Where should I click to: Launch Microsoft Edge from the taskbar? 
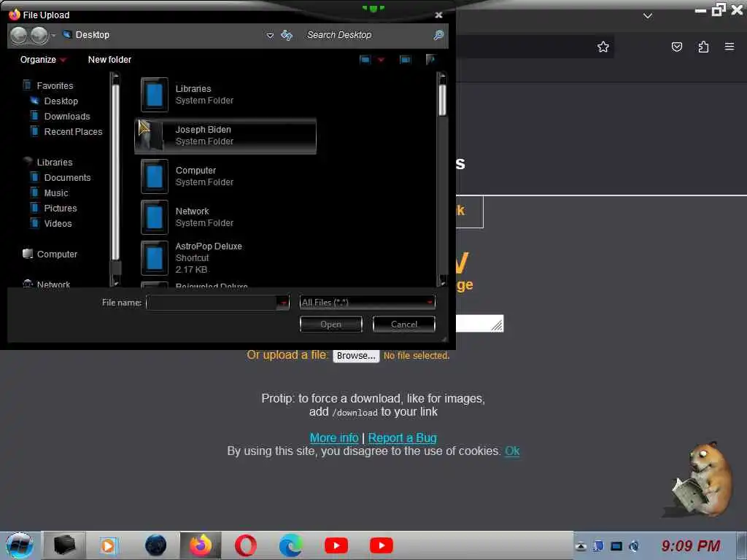[290, 545]
